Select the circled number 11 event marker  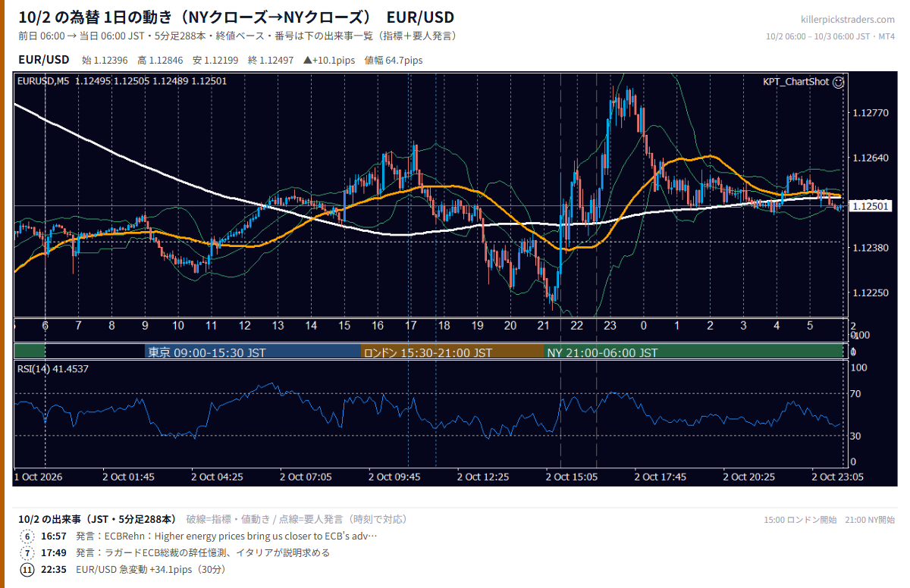(x=27, y=570)
